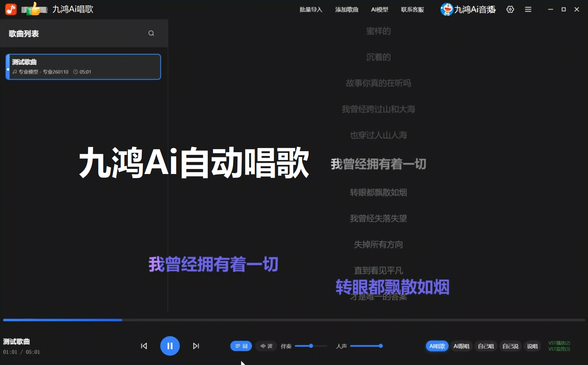Maximize the application window
The width and height of the screenshot is (588, 365).
[563, 10]
